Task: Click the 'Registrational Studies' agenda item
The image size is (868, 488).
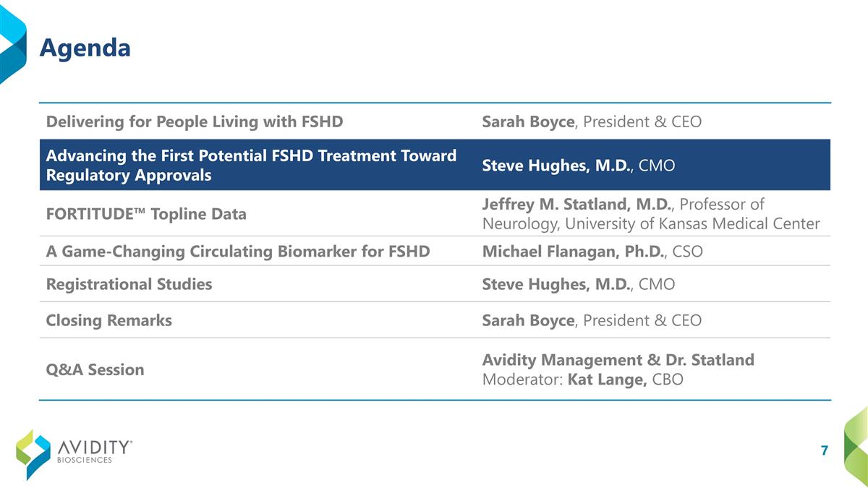Action: (129, 284)
